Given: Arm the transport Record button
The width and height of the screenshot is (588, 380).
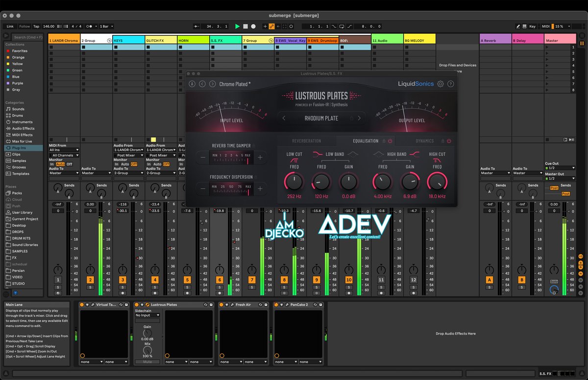Looking at the screenshot, I should pyautogui.click(x=253, y=26).
